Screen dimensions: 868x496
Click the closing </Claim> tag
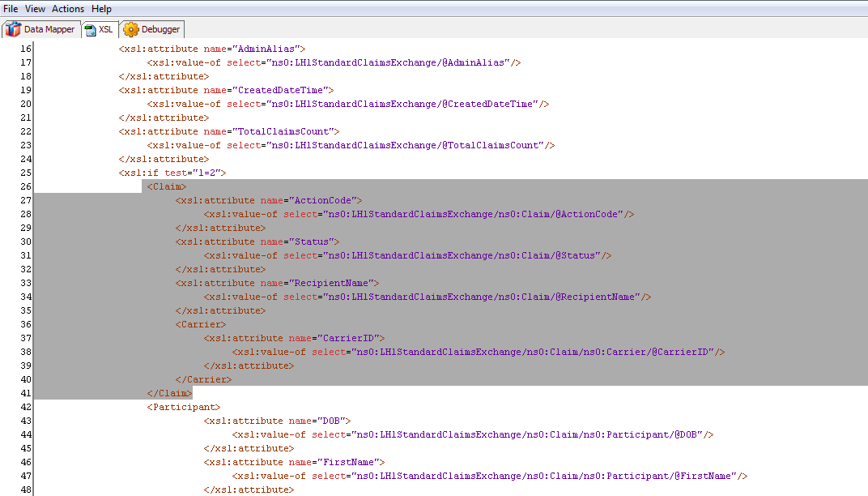coord(169,393)
